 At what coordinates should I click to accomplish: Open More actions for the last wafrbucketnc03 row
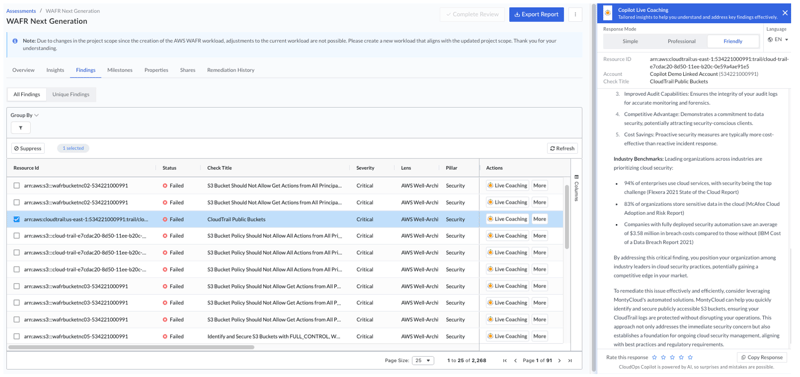tap(539, 319)
